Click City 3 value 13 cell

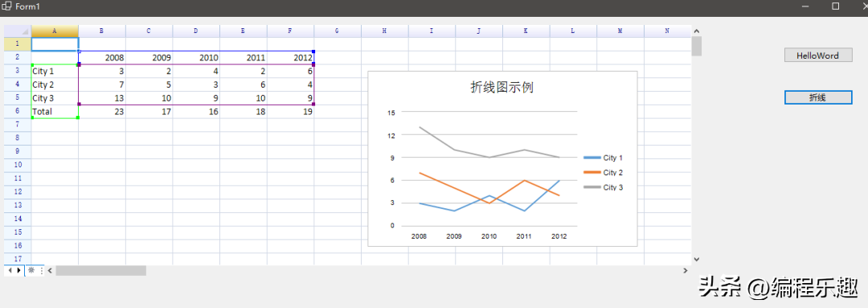[x=102, y=98]
